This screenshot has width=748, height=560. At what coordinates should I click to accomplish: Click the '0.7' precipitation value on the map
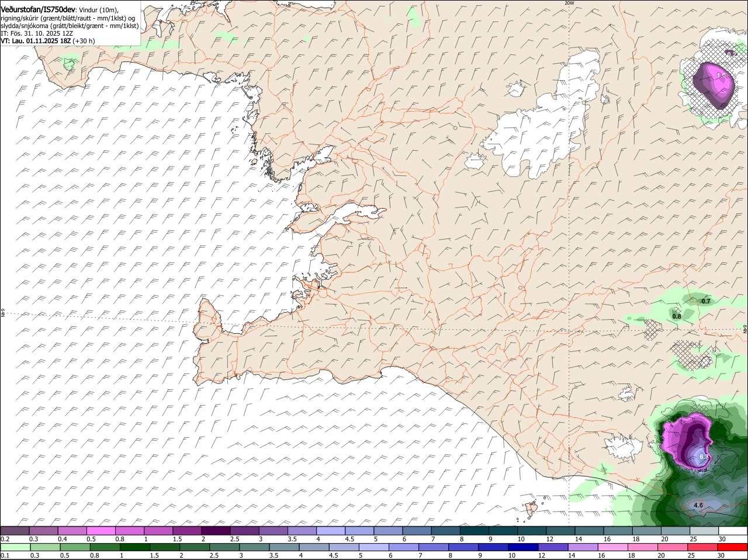(x=705, y=301)
